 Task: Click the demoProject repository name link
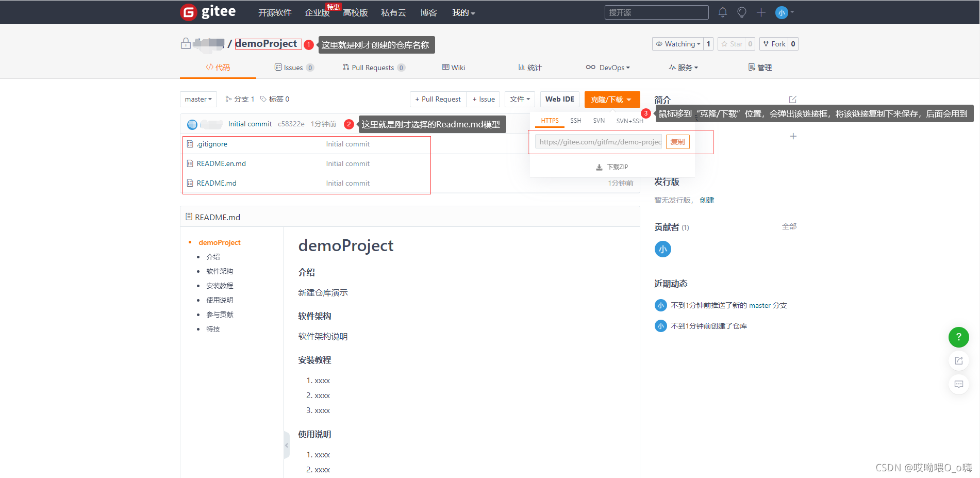pyautogui.click(x=266, y=44)
